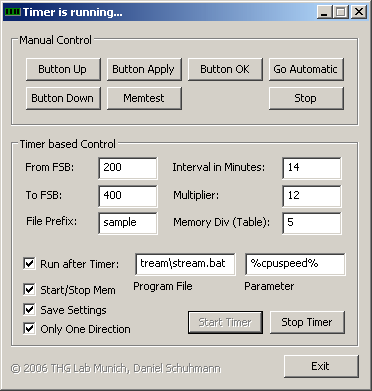The image size is (372, 391).
Task: Click the Multiplier: label
Action: (x=196, y=195)
